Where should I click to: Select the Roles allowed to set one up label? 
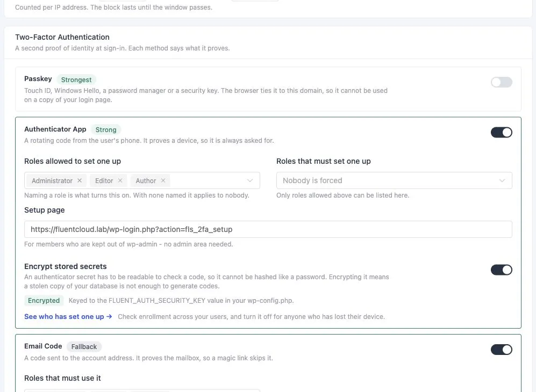[73, 161]
